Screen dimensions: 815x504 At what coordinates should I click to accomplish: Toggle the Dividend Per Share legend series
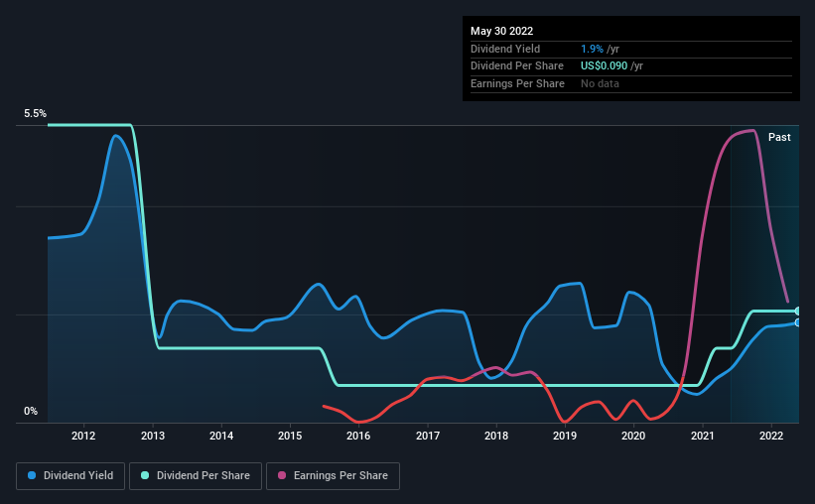pyautogui.click(x=201, y=476)
